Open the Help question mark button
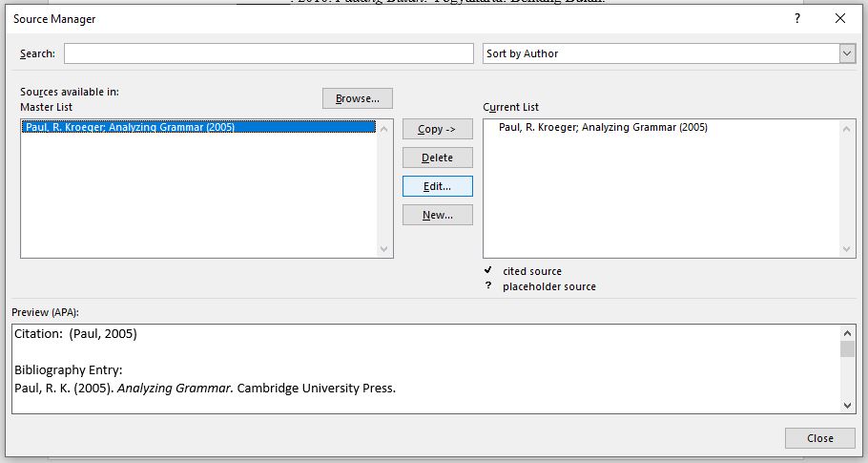Image resolution: width=868 pixels, height=463 pixels. pos(797,18)
